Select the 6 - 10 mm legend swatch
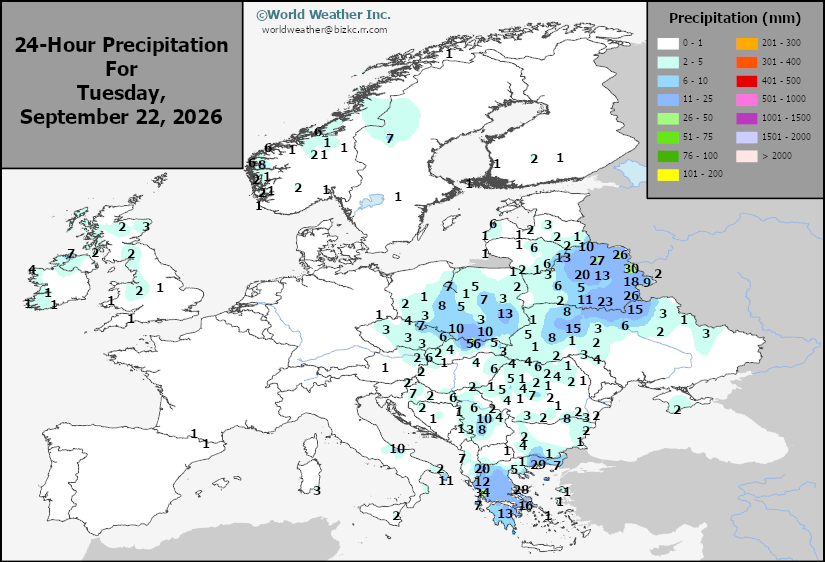 668,81
